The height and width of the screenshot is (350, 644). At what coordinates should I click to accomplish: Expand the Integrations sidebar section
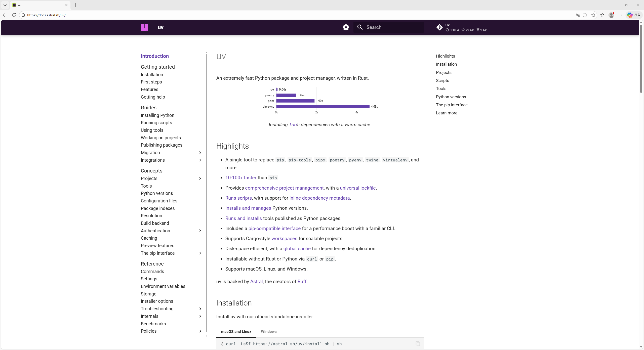[x=200, y=160]
